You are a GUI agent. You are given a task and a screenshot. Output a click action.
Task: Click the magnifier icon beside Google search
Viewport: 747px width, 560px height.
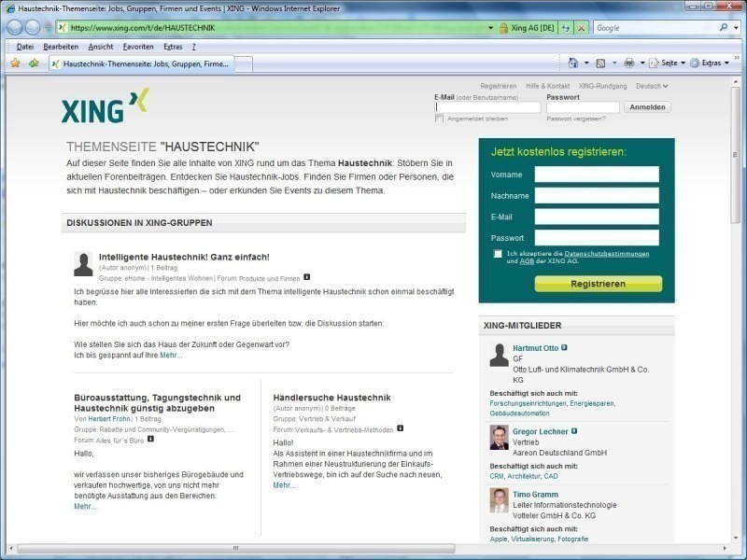tap(723, 28)
